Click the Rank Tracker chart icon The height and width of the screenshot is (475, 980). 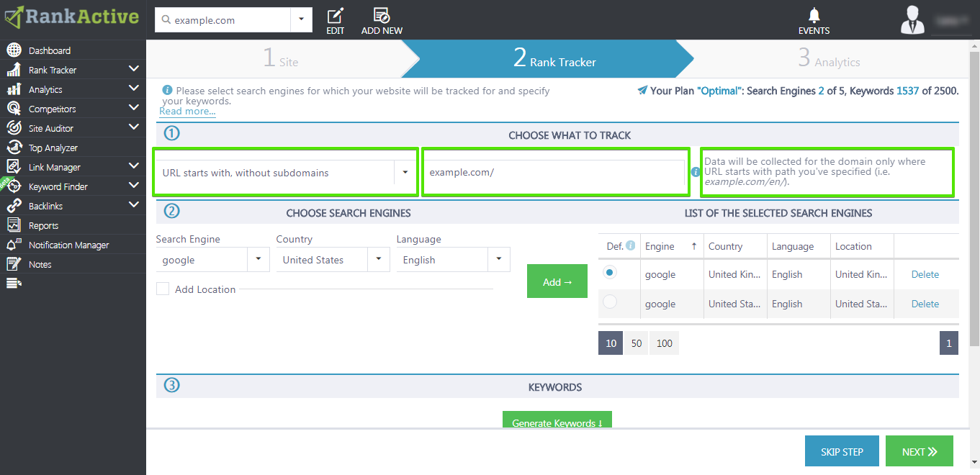pyautogui.click(x=14, y=70)
